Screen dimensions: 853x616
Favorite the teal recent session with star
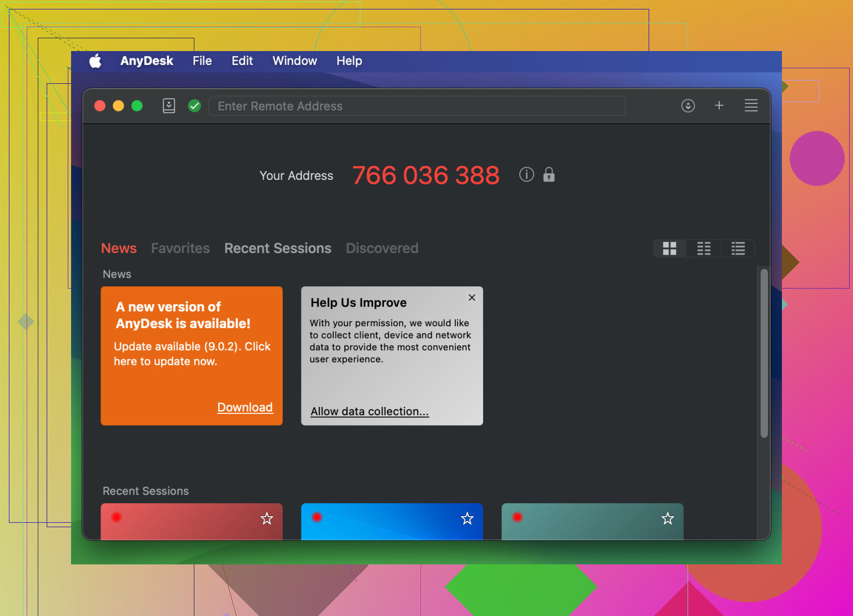(668, 519)
